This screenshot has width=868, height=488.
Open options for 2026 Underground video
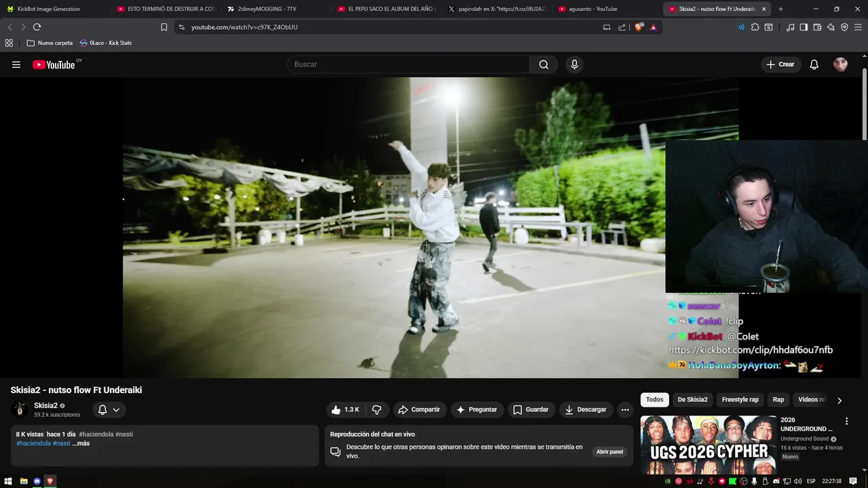[x=846, y=421]
